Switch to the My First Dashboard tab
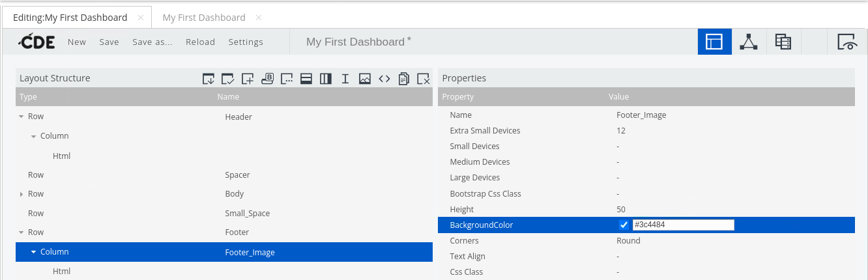 [x=204, y=18]
